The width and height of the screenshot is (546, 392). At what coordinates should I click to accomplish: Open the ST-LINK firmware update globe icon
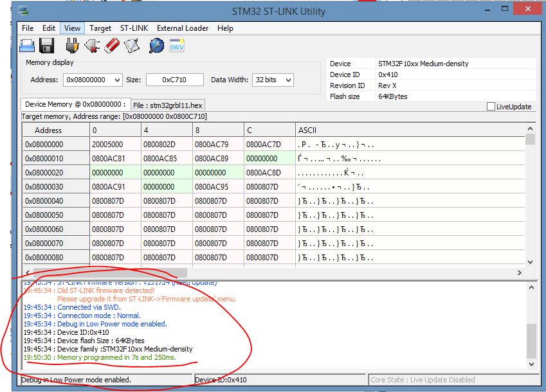[x=156, y=46]
